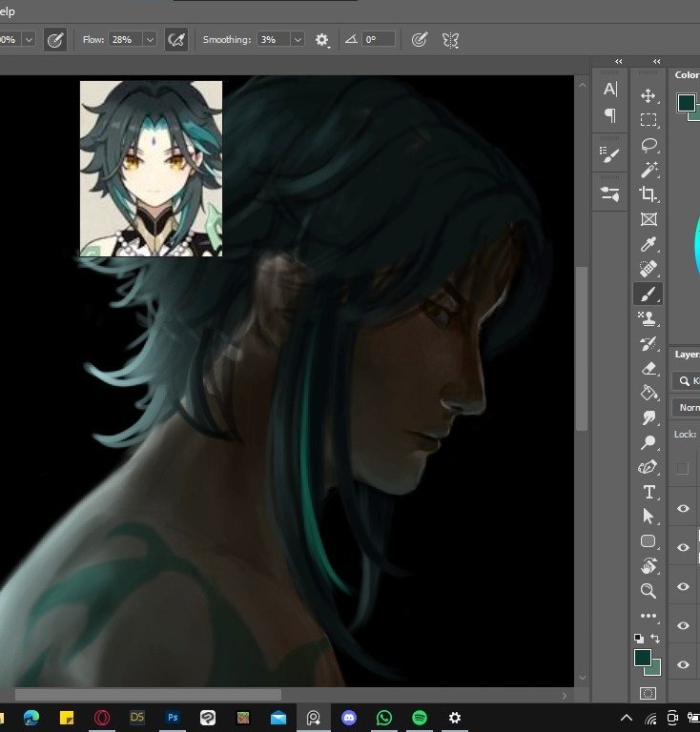Screen dimensions: 700x732
Task: Collapse the tools panel with double arrows
Action: (x=656, y=62)
